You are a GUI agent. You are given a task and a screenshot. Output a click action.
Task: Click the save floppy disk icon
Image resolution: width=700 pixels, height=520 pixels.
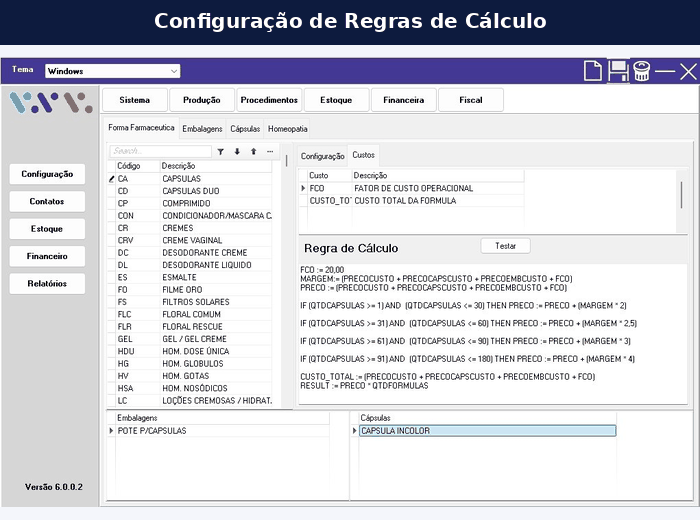tap(618, 71)
